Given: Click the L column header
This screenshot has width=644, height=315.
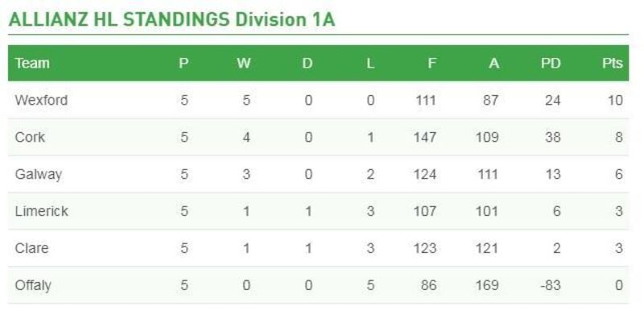Looking at the screenshot, I should 370,64.
